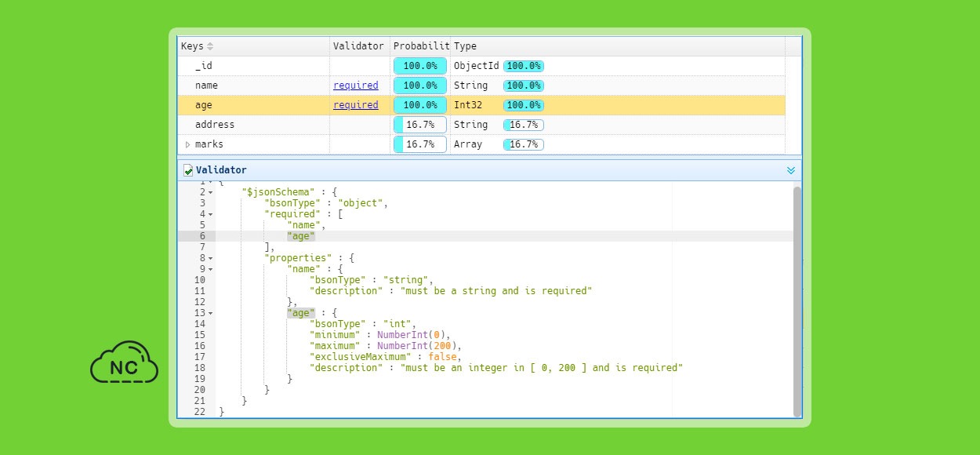The image size is (980, 455).
Task: Fold the name property block at line 9
Action: 211,269
